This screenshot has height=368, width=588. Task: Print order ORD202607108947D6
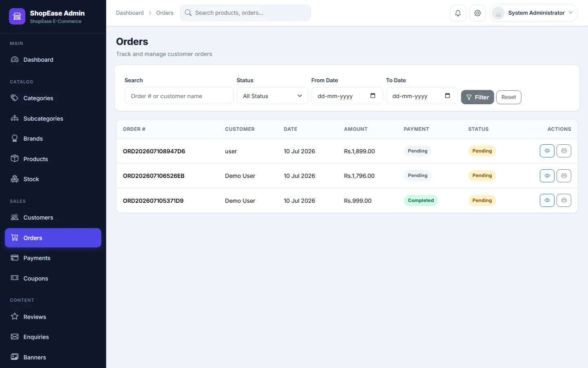tap(564, 151)
